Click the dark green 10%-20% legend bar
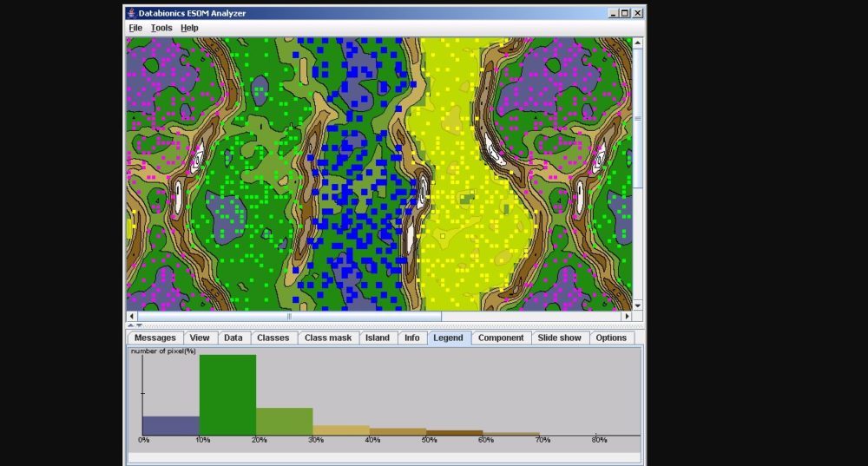 click(227, 395)
